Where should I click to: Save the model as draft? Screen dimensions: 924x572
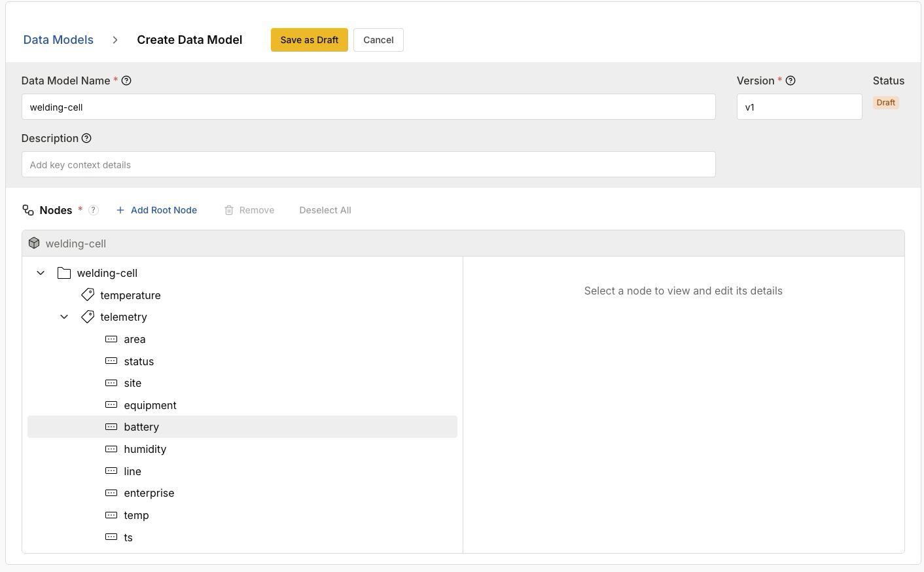click(310, 40)
